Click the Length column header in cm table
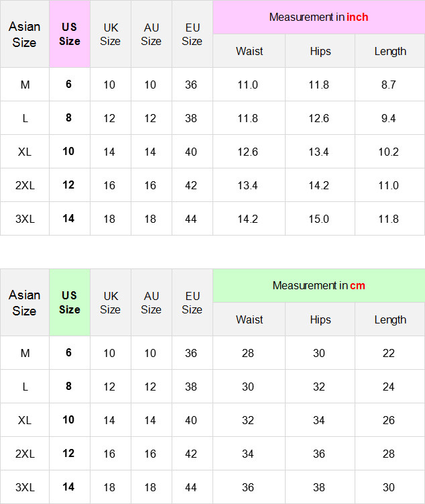The width and height of the screenshot is (425, 504). coord(390,319)
